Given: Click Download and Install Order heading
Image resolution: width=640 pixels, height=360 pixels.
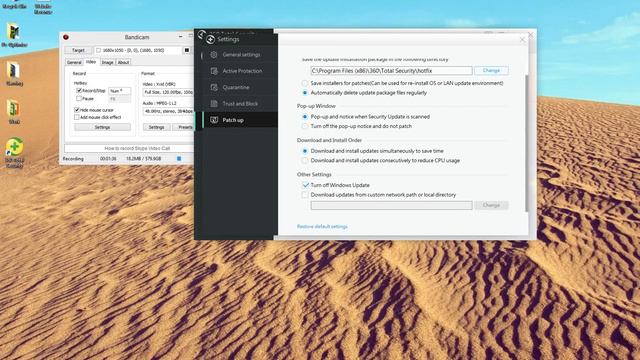Looking at the screenshot, I should tap(329, 140).
